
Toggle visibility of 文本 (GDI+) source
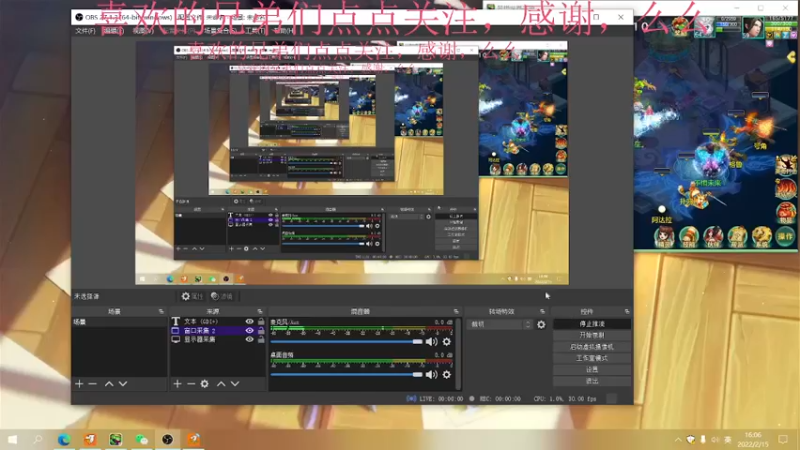[249, 321]
